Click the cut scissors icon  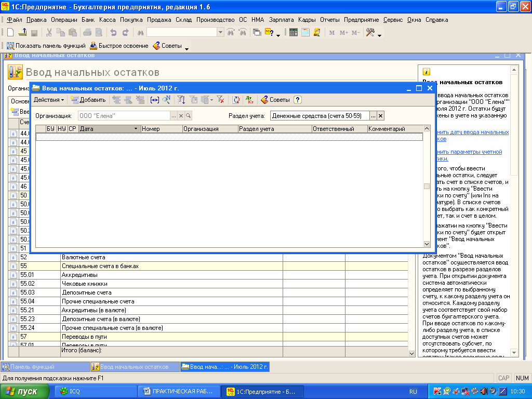coord(49,33)
